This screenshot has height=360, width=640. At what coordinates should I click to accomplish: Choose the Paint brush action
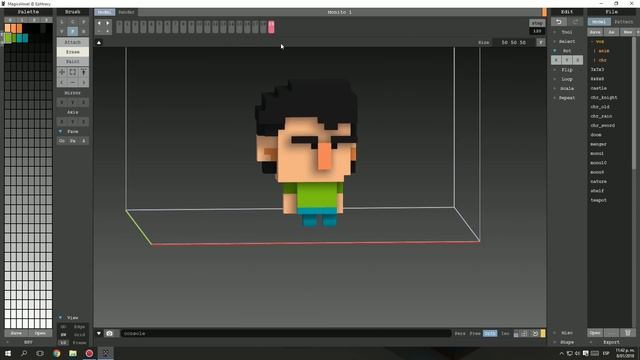click(x=73, y=62)
